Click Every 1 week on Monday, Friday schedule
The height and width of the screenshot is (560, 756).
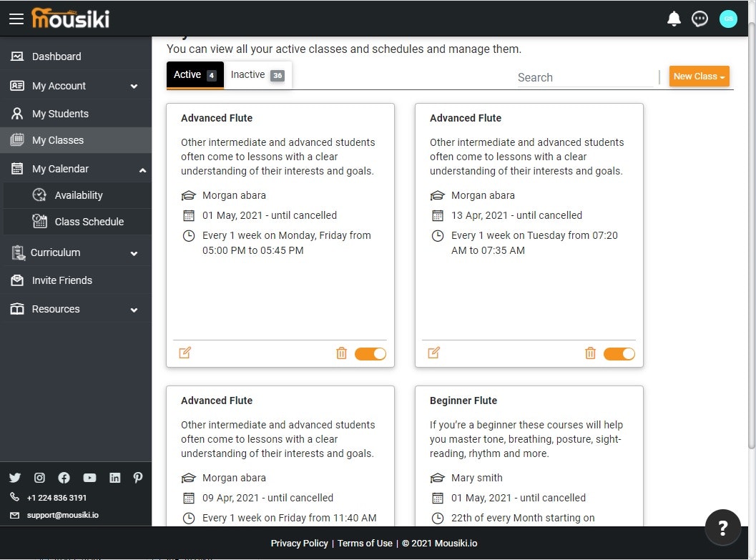[x=286, y=243]
